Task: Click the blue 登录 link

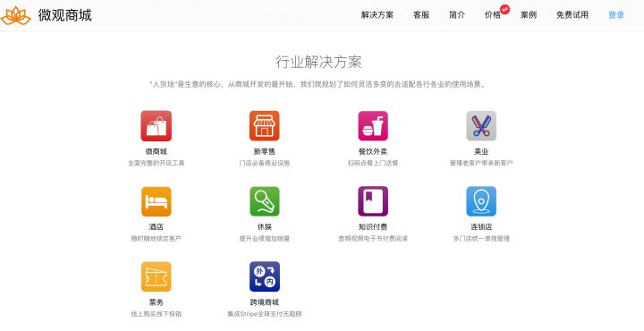Action: (x=616, y=15)
